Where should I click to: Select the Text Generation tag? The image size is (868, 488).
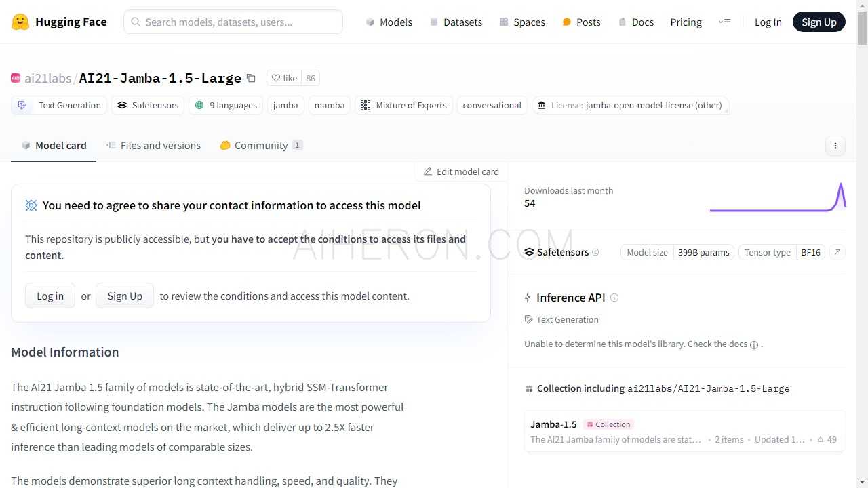(60, 105)
